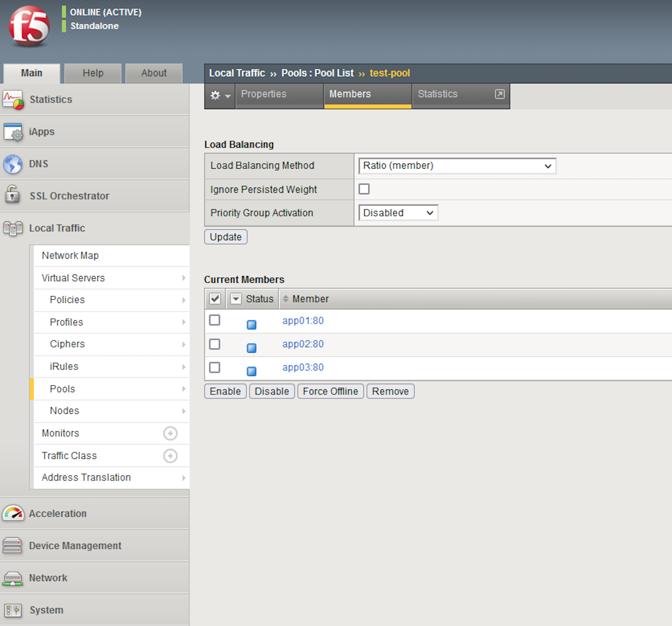Select checkbox for app02:80
The image size is (672, 626).
pyautogui.click(x=215, y=344)
